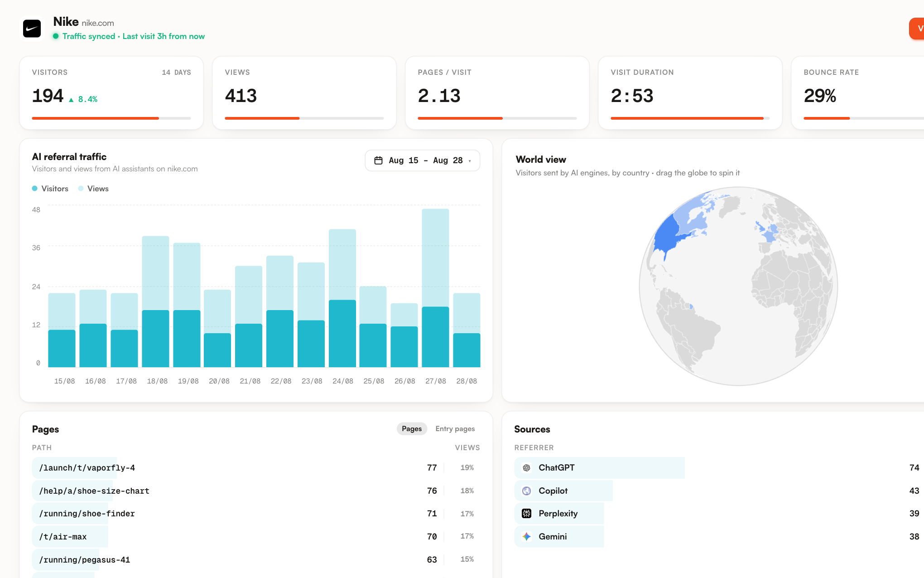This screenshot has height=578, width=924.
Task: Select the /running/shoe-finder page row
Action: coord(256,514)
